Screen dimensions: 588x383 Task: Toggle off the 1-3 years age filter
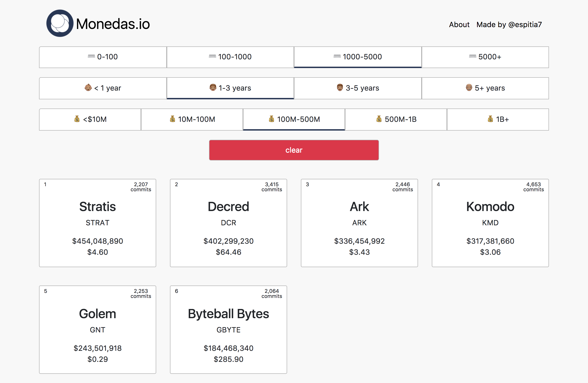[x=230, y=88]
